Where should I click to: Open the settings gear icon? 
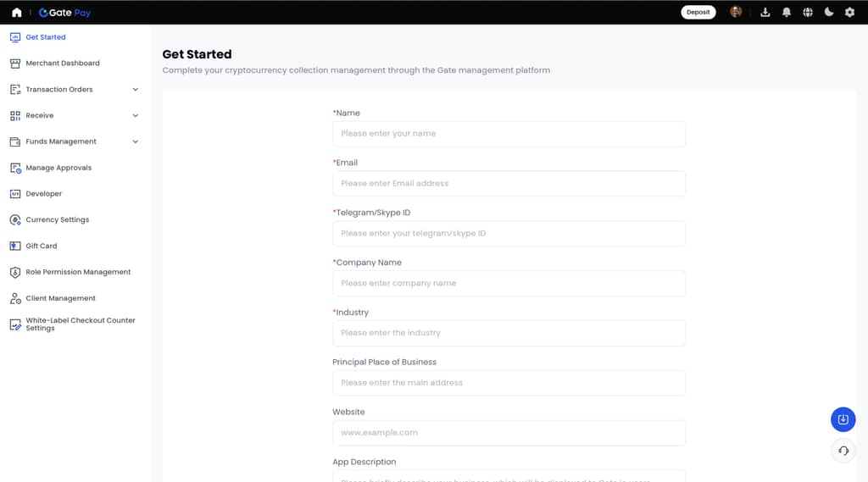[x=849, y=13]
